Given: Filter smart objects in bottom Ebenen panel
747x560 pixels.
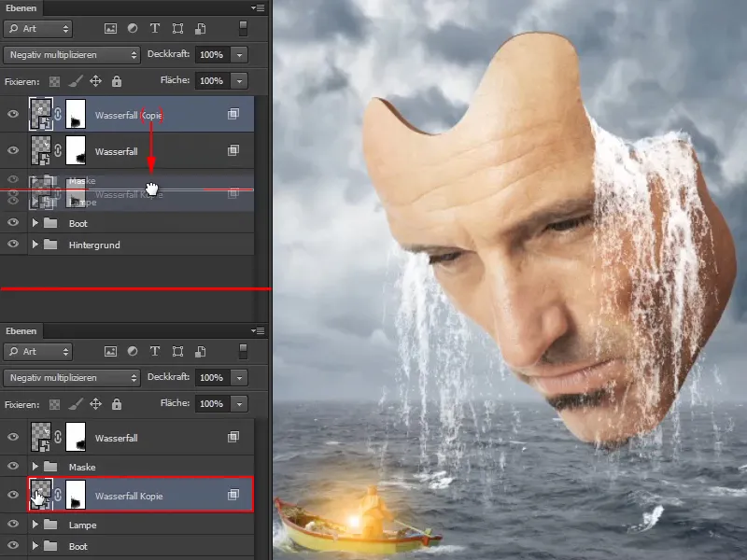Looking at the screenshot, I should (201, 352).
